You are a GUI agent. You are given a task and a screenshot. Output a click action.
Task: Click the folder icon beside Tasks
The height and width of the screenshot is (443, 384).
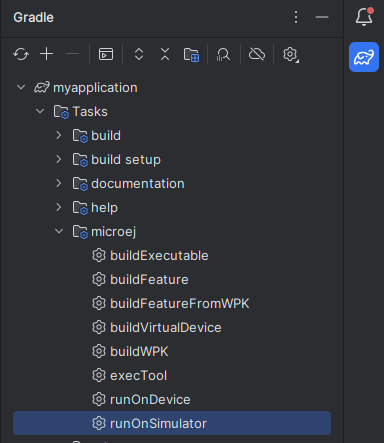pos(61,112)
